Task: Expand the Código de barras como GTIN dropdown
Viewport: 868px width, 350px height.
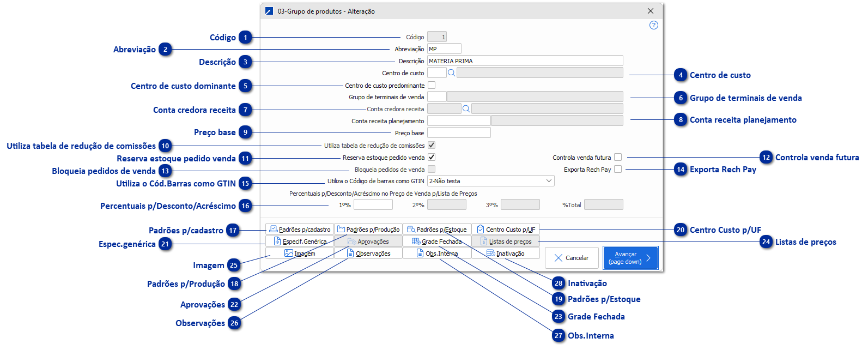Action: pos(548,181)
